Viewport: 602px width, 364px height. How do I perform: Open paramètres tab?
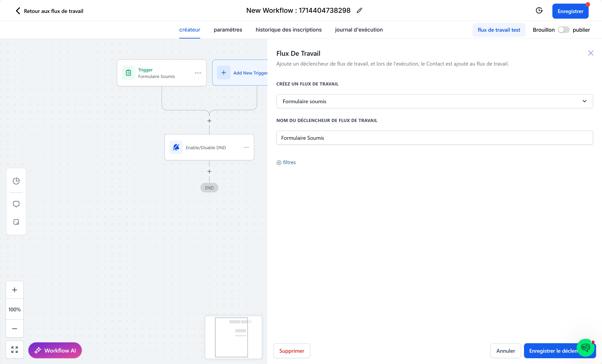point(228,30)
